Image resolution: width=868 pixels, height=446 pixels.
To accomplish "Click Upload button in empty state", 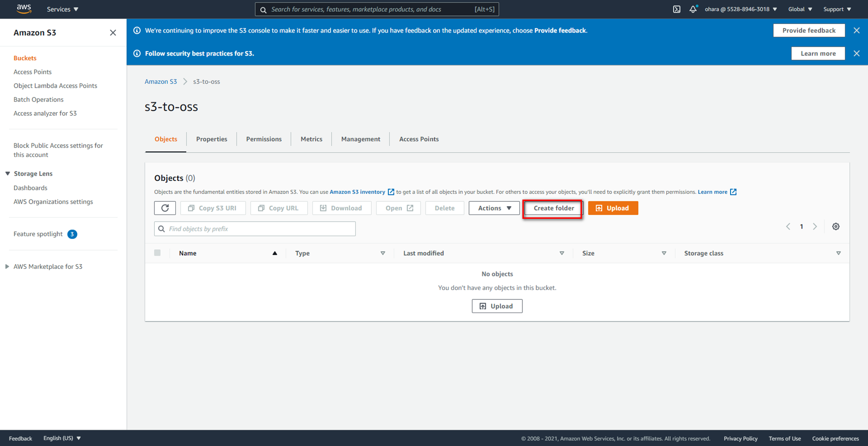I will pyautogui.click(x=497, y=306).
